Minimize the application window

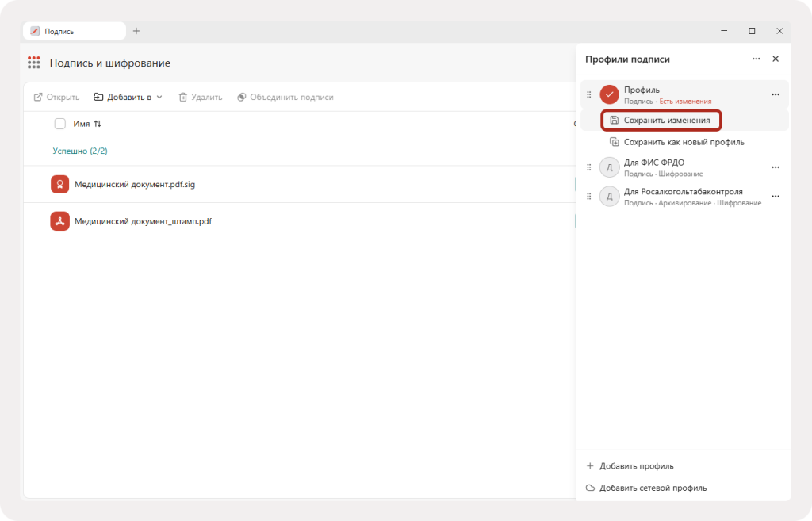[x=724, y=31]
